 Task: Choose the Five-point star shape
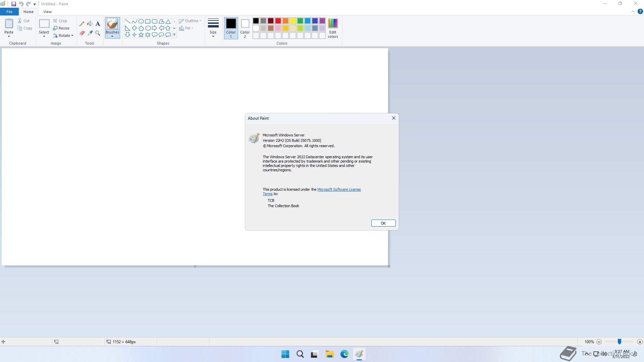coord(141,35)
